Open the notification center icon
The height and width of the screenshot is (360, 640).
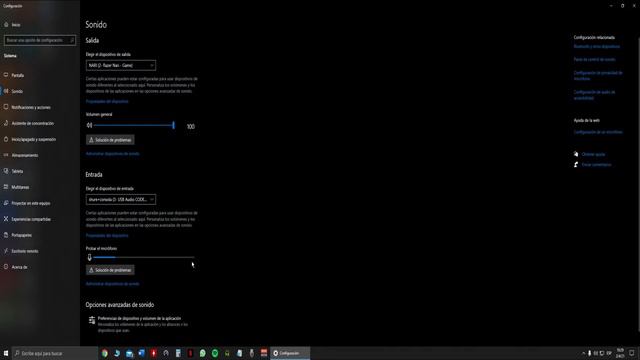click(632, 353)
